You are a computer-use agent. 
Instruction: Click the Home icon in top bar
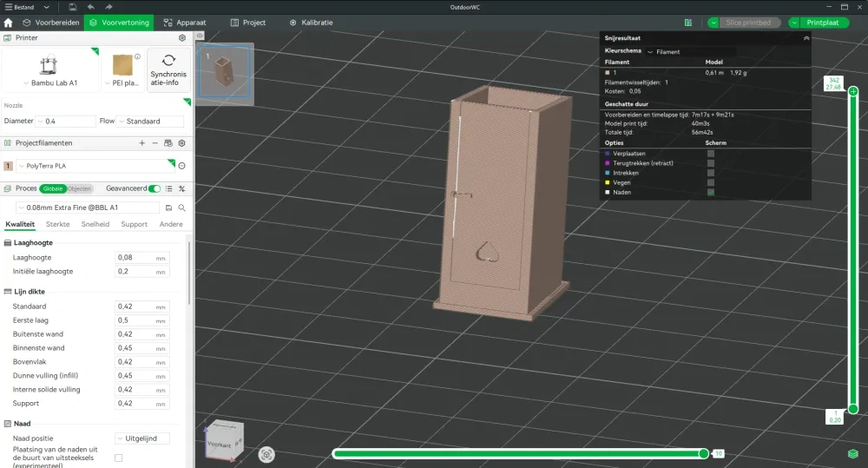point(8,23)
